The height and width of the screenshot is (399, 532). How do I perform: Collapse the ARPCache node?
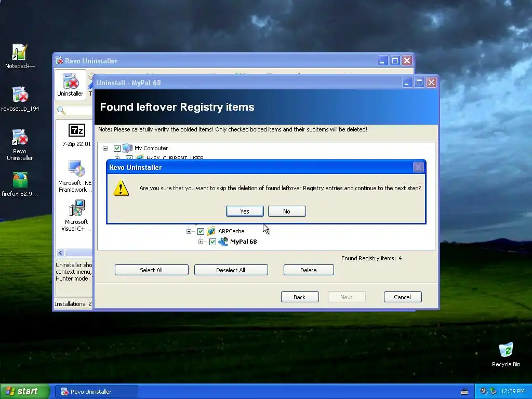(189, 231)
